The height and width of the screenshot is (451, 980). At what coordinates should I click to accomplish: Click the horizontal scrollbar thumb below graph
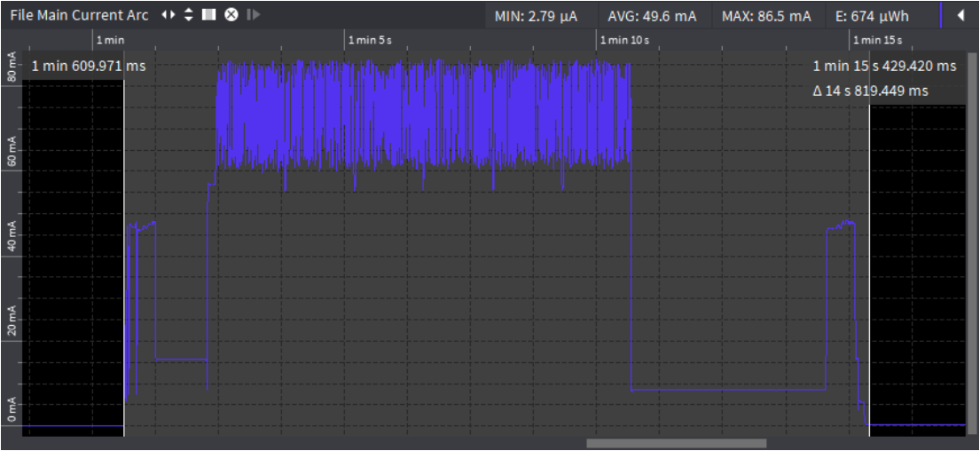pos(677,443)
